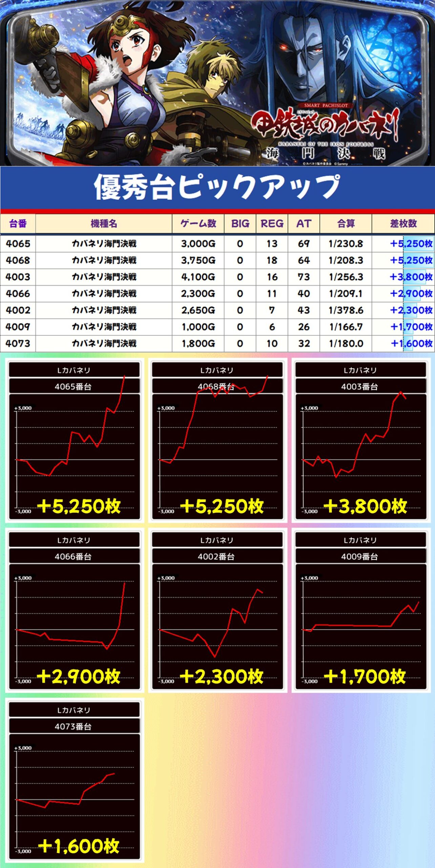
Task: Click the 4002番台 graph title label
Action: click(217, 556)
